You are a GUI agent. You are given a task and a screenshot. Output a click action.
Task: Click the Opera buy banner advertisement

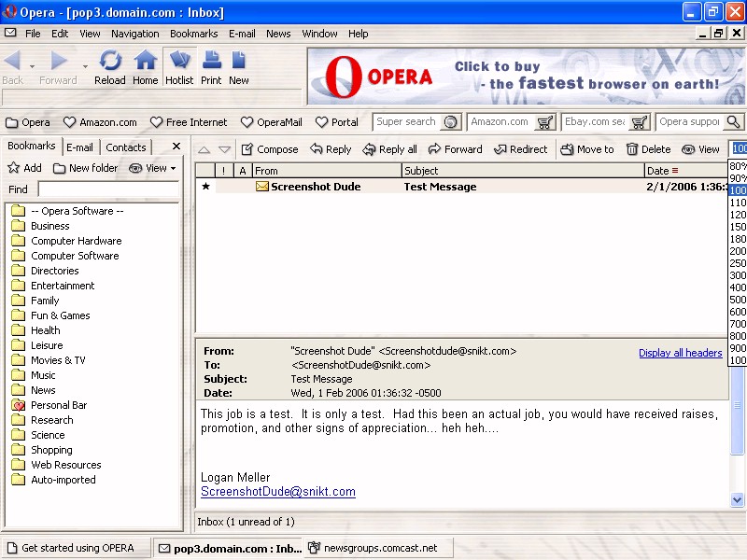click(527, 77)
